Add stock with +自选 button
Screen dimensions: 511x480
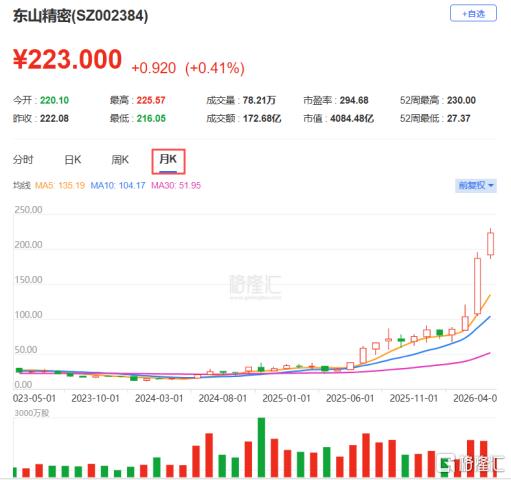pyautogui.click(x=473, y=14)
